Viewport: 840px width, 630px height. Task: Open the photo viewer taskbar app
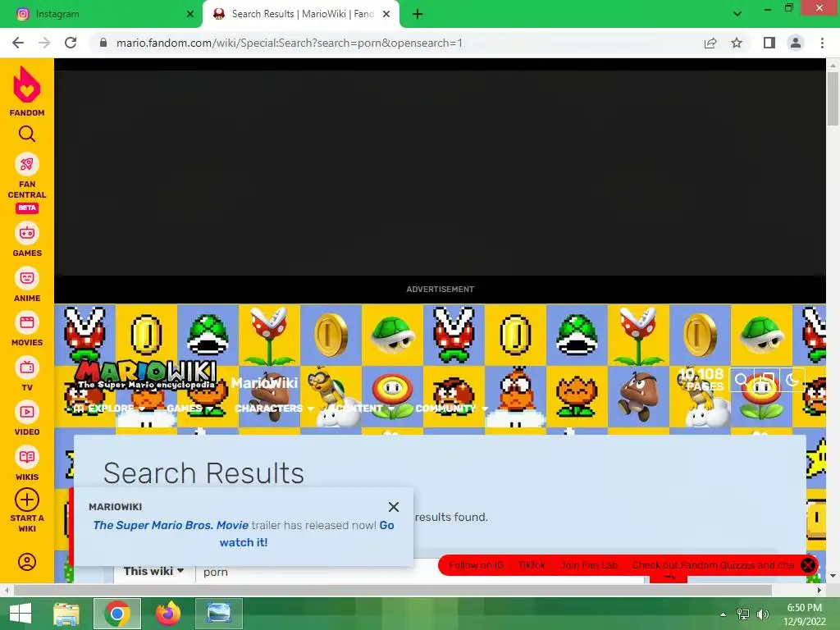[x=218, y=614]
